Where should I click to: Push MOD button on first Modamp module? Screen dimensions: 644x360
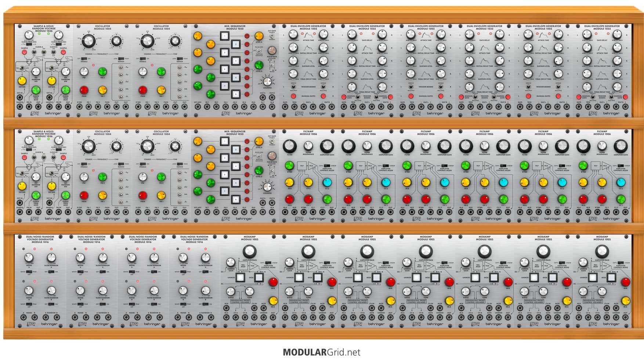[x=259, y=277]
